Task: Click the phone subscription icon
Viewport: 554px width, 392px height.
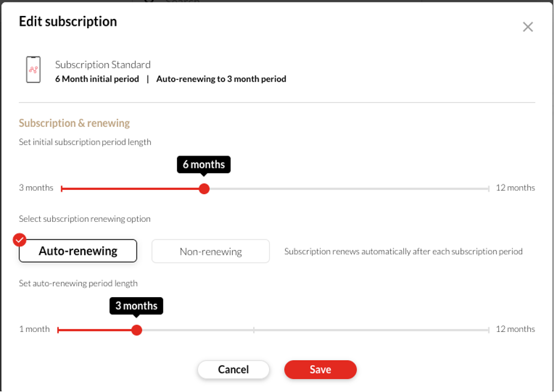Action: click(x=33, y=70)
